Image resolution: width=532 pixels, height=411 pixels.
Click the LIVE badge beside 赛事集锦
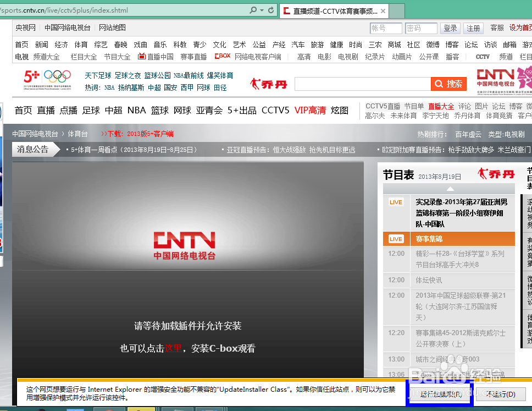pos(396,239)
